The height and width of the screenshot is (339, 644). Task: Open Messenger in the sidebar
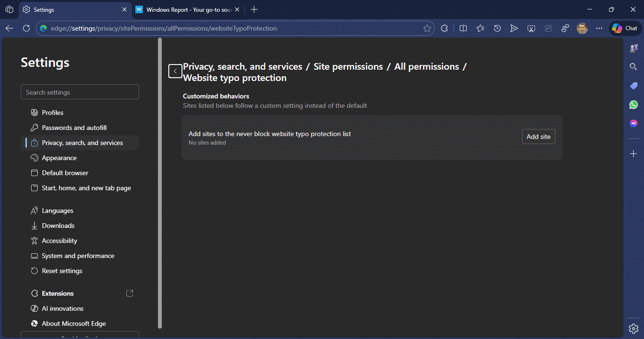(634, 123)
